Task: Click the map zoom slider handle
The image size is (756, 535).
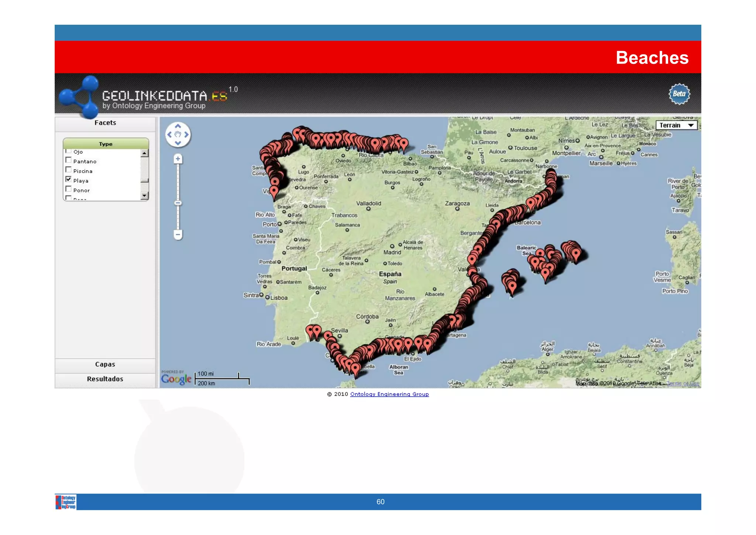Action: coord(178,203)
